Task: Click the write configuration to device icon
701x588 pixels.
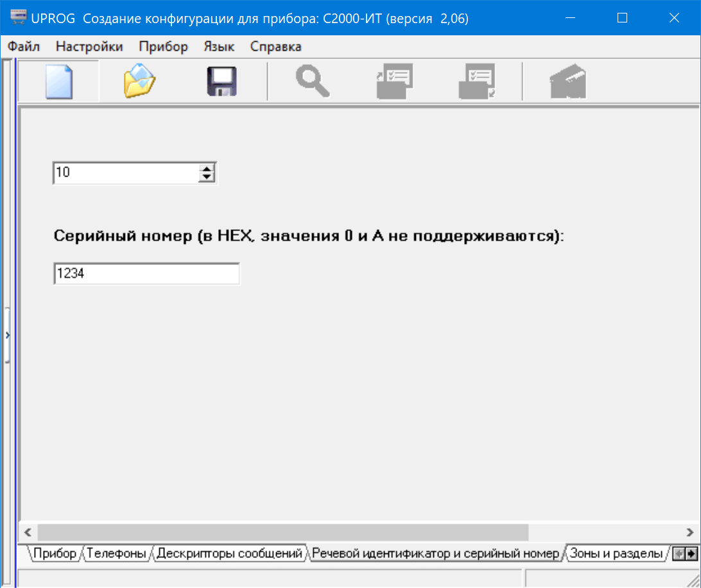Action: [477, 81]
